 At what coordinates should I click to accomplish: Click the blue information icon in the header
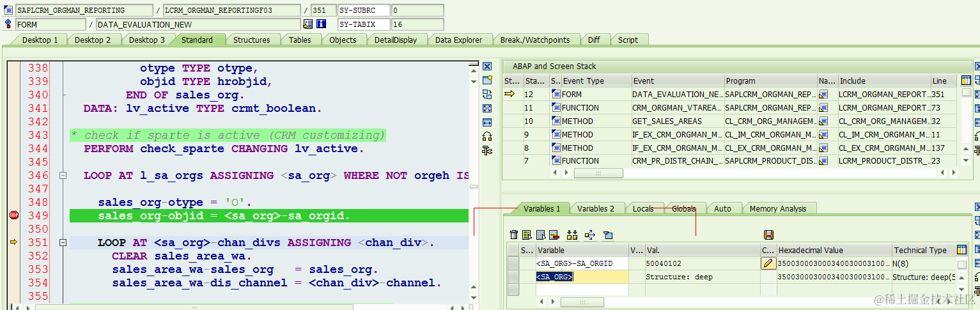(322, 24)
